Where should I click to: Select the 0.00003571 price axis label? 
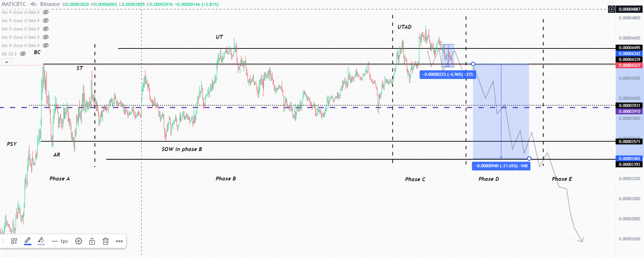coord(629,142)
